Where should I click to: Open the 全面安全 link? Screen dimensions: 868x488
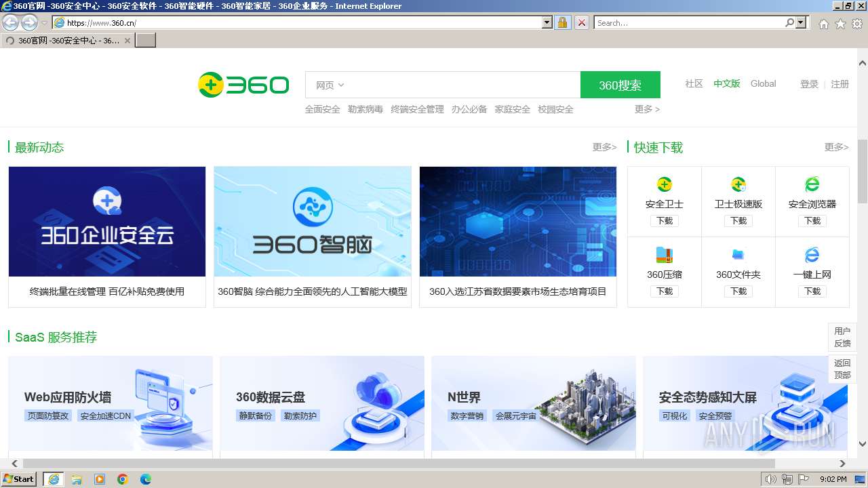click(323, 109)
